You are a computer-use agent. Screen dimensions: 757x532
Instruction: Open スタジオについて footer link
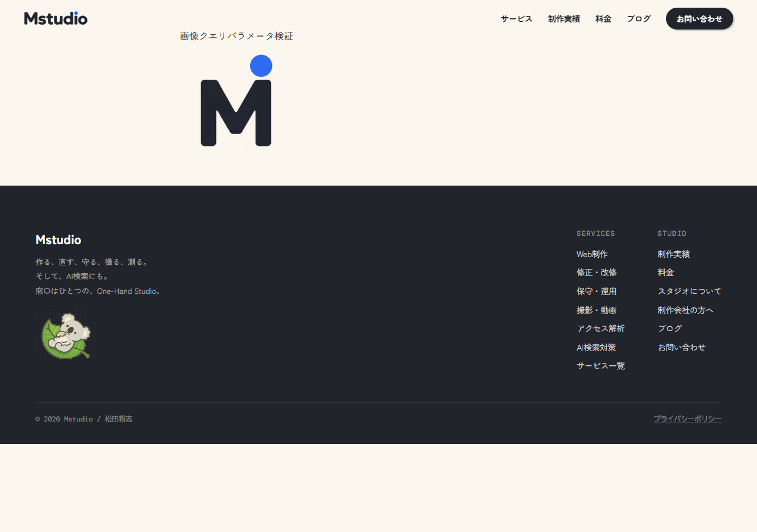690,291
